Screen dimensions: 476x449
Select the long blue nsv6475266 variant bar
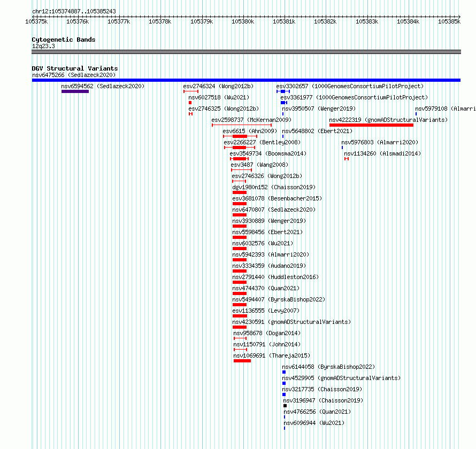246,80
